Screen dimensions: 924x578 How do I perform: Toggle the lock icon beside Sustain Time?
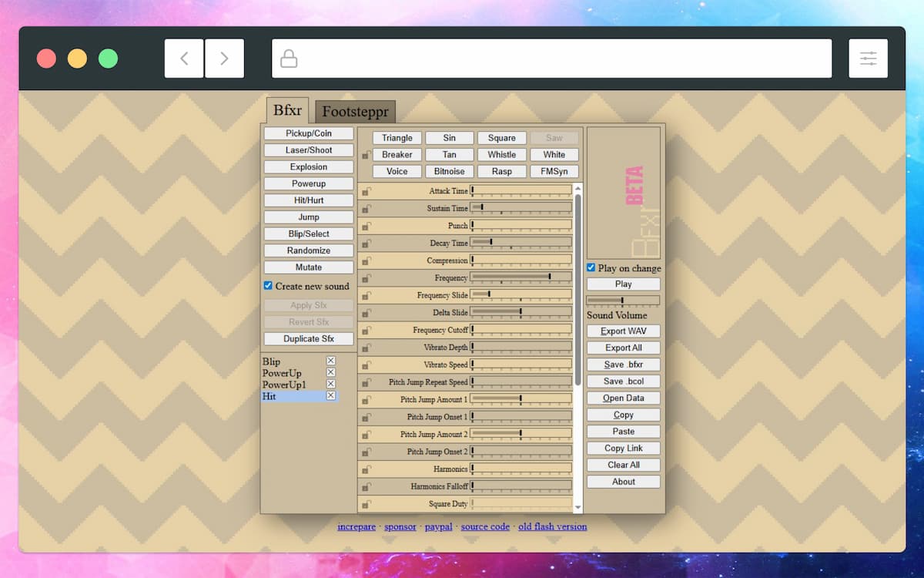(x=367, y=209)
